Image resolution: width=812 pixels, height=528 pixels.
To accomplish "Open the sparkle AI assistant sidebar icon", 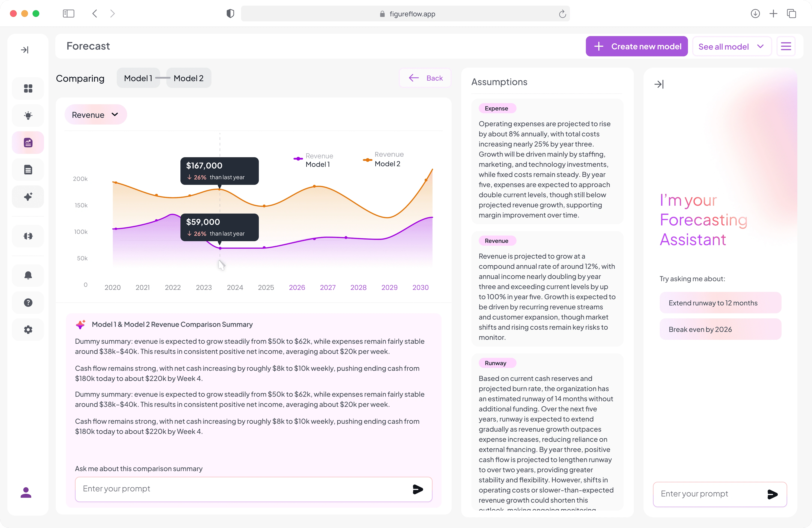I will (x=28, y=197).
